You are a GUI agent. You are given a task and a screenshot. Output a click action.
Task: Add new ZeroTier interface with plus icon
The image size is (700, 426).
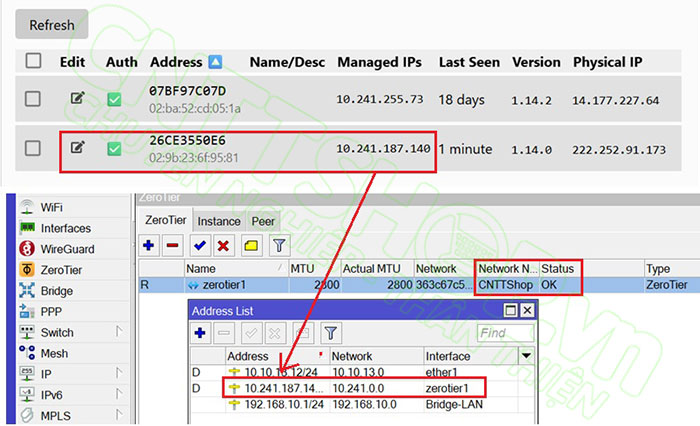pos(149,245)
